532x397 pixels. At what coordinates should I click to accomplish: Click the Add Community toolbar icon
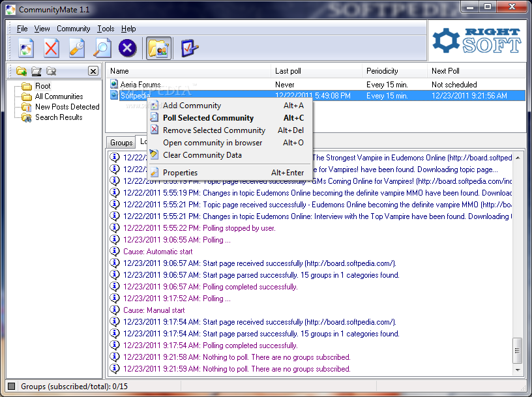[x=26, y=48]
